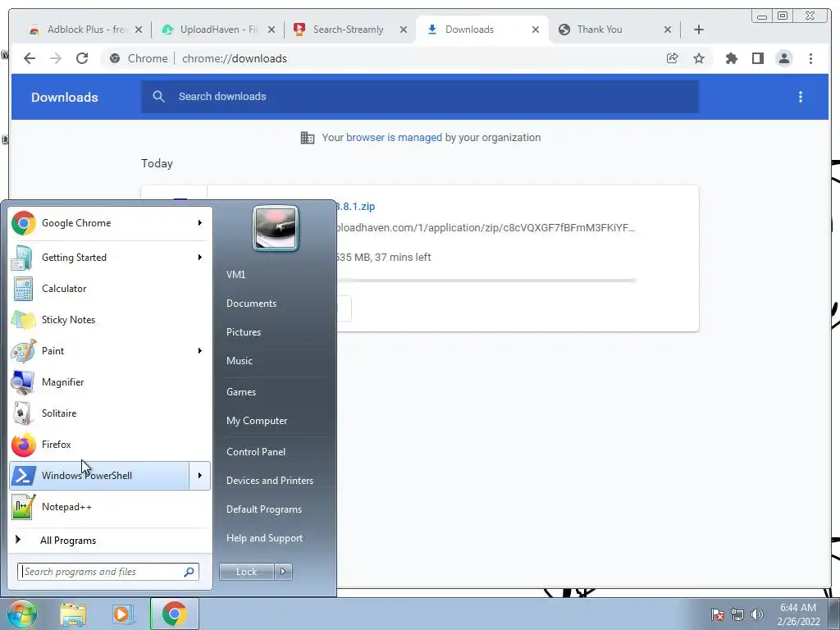Open a new Chrome tab
The height and width of the screenshot is (630, 840).
699,30
